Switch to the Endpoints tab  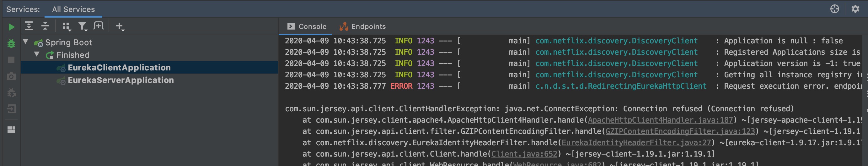click(362, 27)
